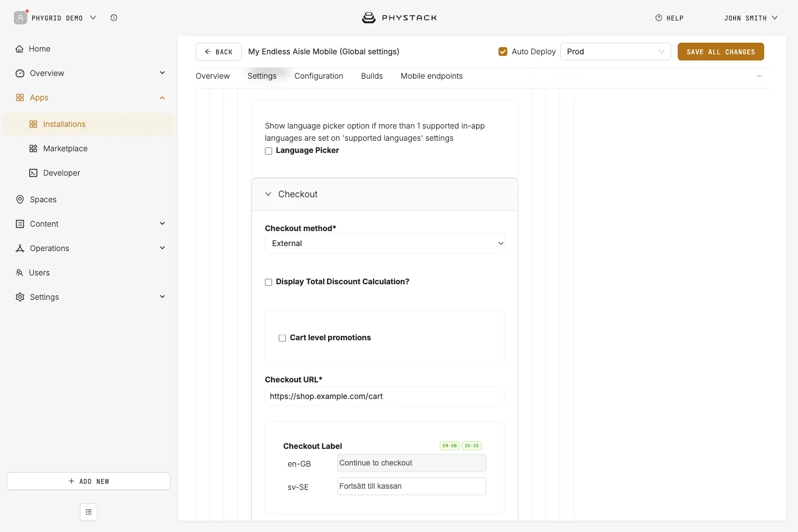Expand the Content sidebar menu chevron

coord(162,224)
